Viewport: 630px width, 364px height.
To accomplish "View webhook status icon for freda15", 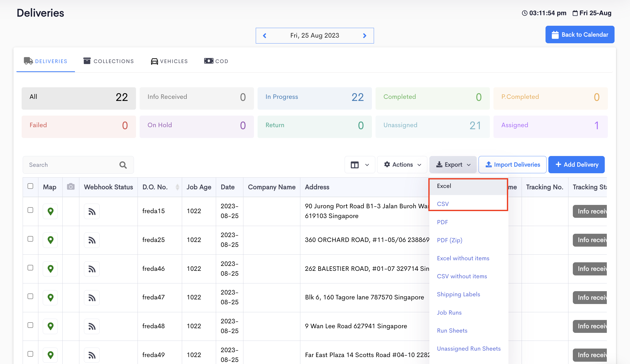I will (x=92, y=211).
